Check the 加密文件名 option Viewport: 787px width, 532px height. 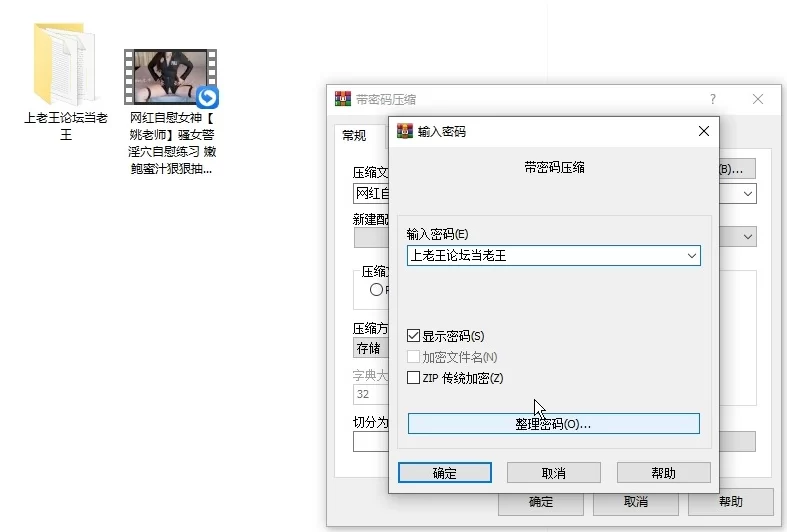(x=414, y=357)
